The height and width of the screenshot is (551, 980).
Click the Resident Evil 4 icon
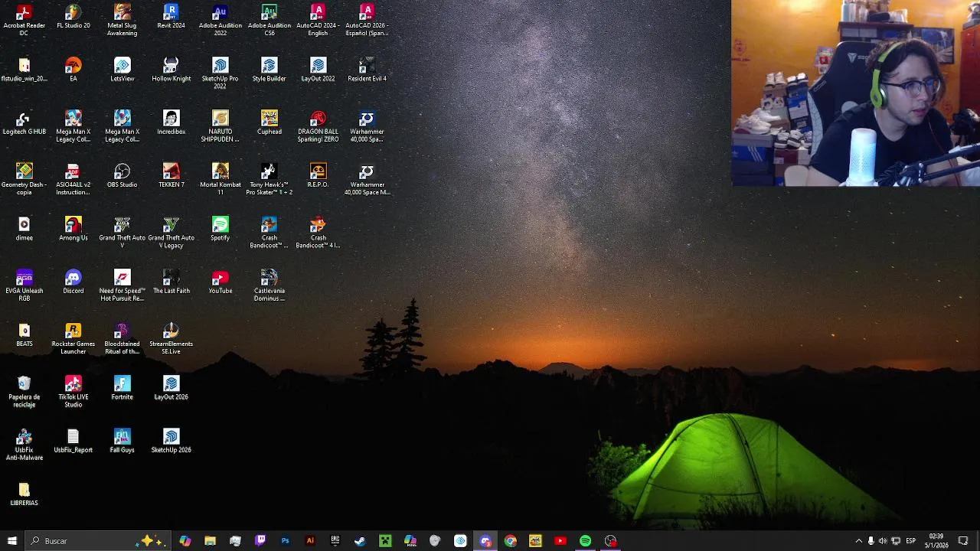[367, 70]
